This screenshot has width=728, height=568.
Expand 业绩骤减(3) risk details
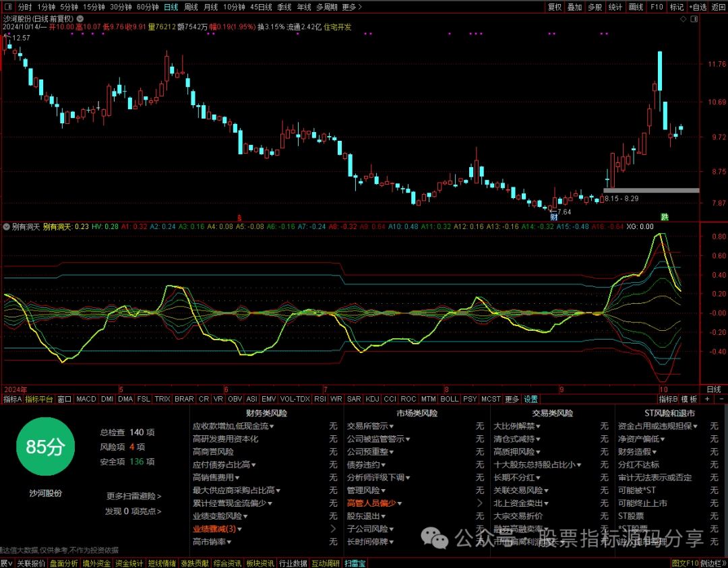pyautogui.click(x=217, y=529)
